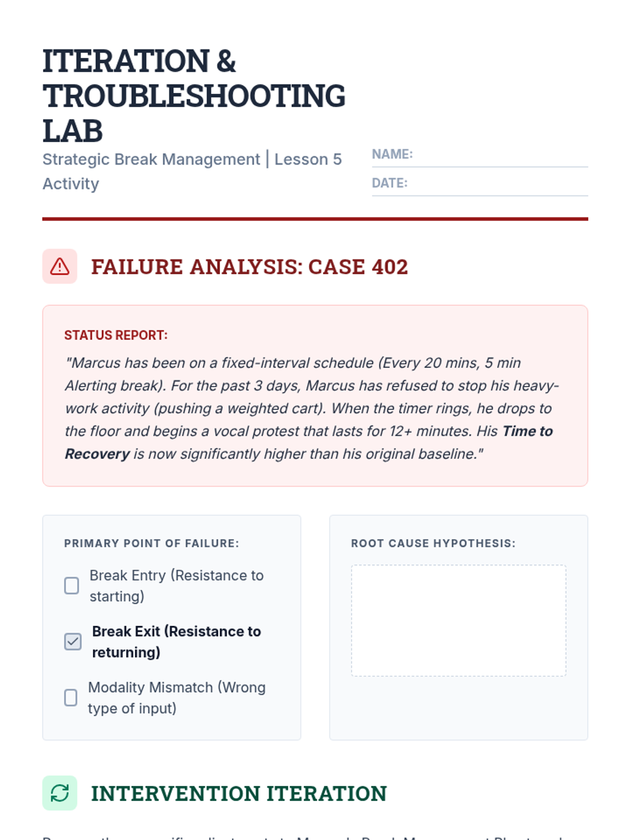The height and width of the screenshot is (840, 630).
Task: Click the Strategic Break Management subtitle
Action: 192,171
